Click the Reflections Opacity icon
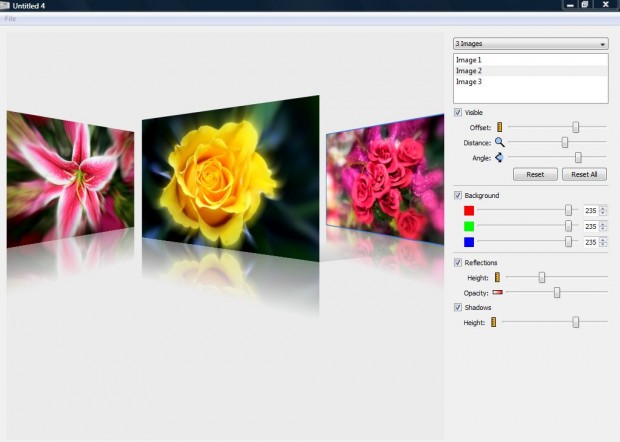620x442 pixels. pyautogui.click(x=497, y=292)
